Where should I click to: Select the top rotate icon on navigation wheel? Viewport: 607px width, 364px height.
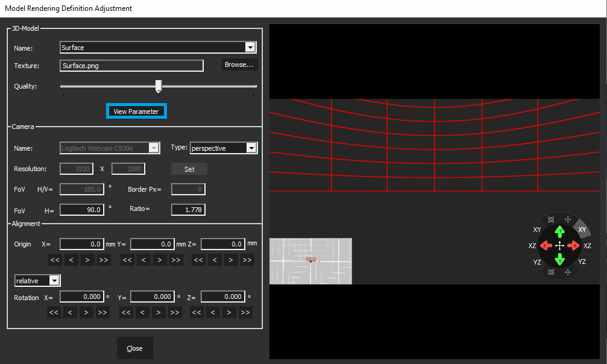551,220
